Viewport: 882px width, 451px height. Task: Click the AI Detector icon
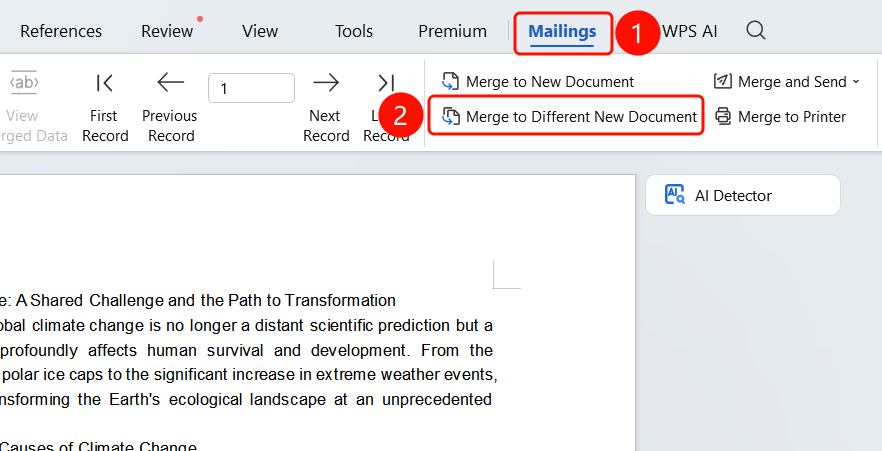click(x=674, y=195)
